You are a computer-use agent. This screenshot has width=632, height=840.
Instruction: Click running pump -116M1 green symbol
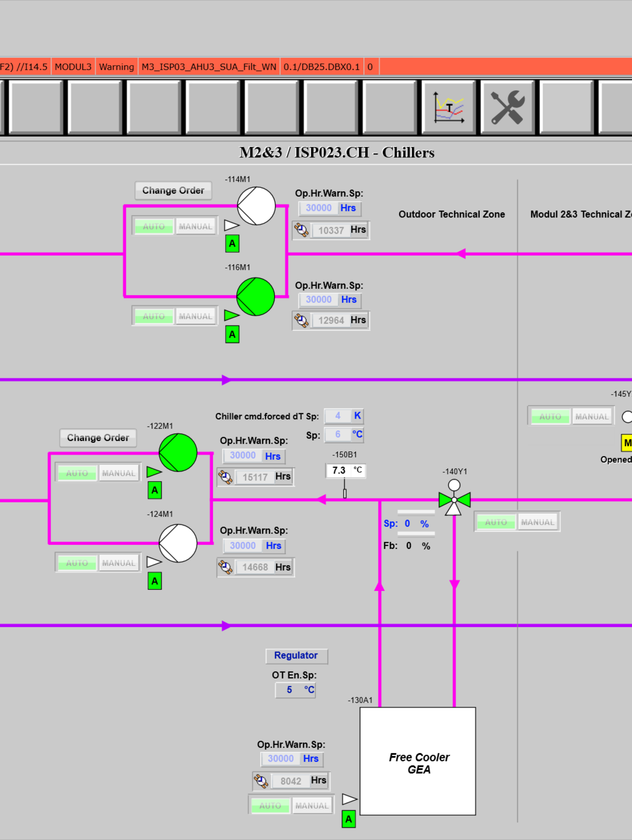[255, 297]
